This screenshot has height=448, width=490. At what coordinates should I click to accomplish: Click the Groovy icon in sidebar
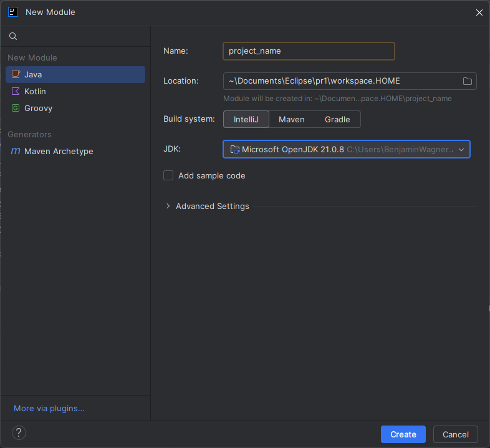point(16,108)
